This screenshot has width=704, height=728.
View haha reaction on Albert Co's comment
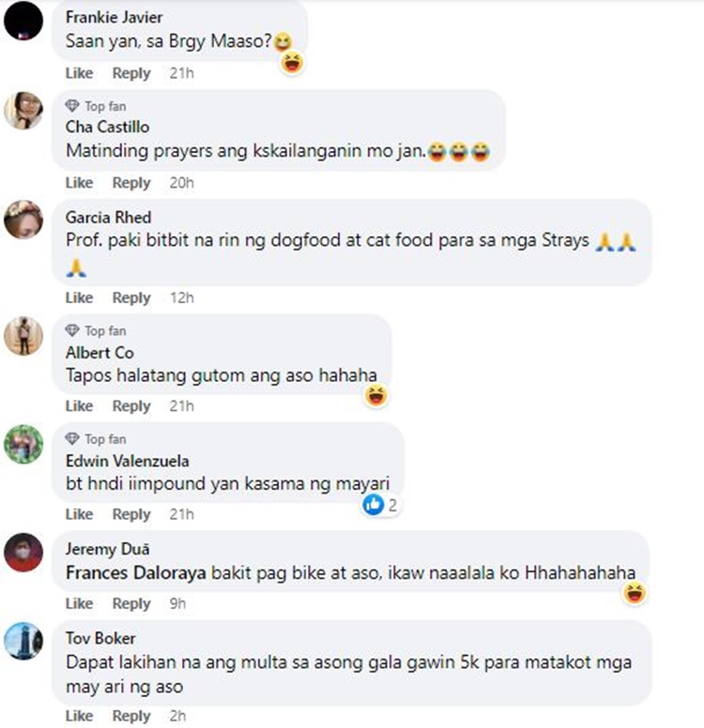point(375,396)
